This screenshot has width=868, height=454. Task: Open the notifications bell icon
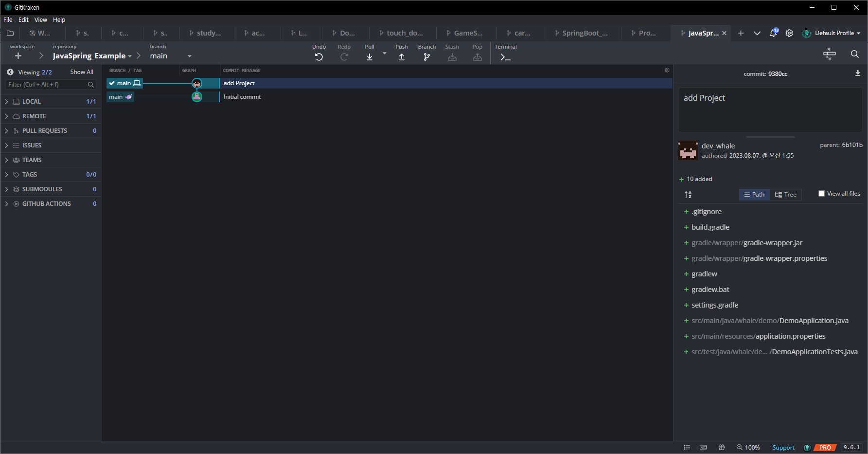click(773, 33)
